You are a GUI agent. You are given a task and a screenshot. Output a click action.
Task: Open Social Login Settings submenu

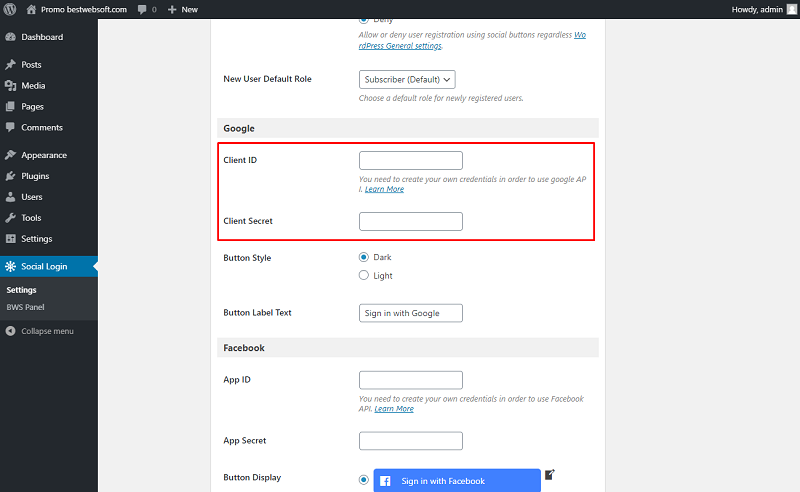pyautogui.click(x=21, y=290)
